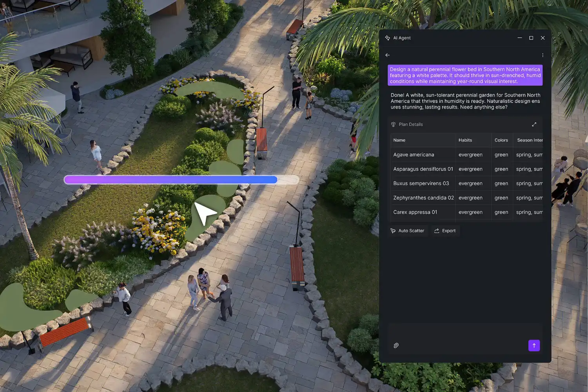Viewport: 588px width, 392px height.
Task: Click the plant icon beside Plan Details
Action: (393, 124)
